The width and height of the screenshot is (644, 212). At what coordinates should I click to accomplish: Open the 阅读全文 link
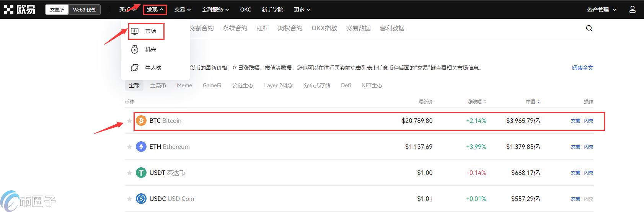582,68
